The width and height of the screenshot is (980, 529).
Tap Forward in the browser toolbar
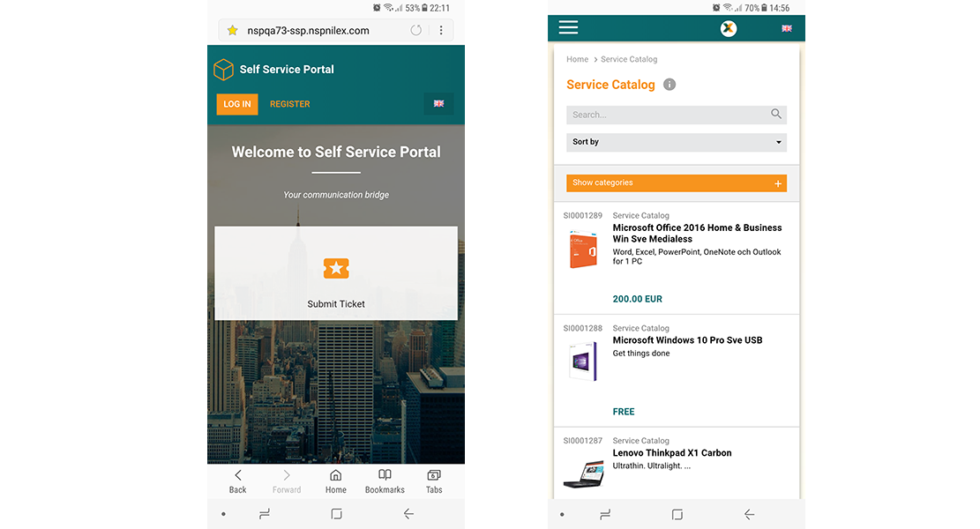pos(287,481)
